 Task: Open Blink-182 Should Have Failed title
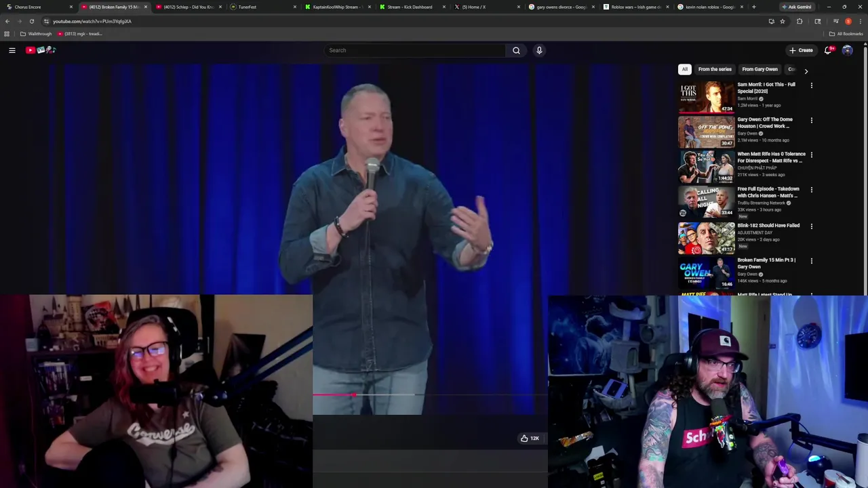pos(768,226)
